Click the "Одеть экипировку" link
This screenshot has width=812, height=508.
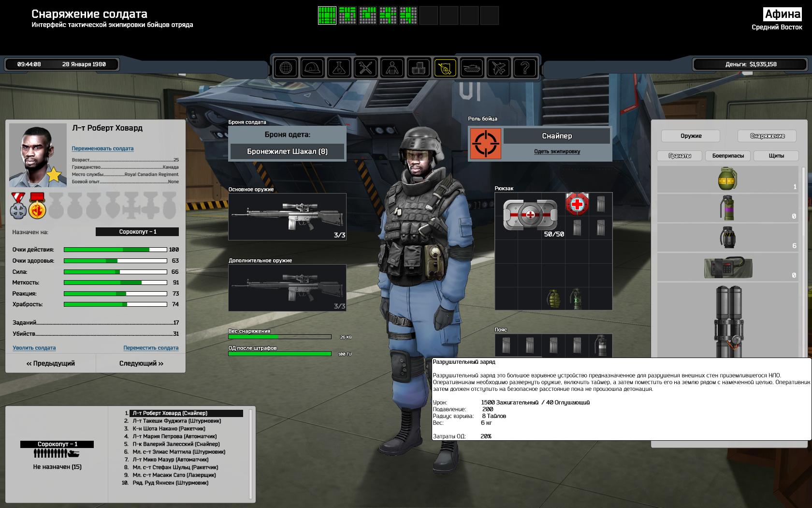click(x=557, y=151)
